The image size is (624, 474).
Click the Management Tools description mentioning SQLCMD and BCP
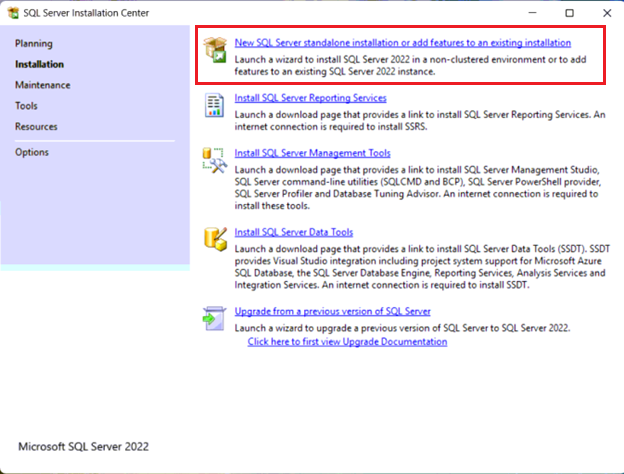[x=417, y=188]
